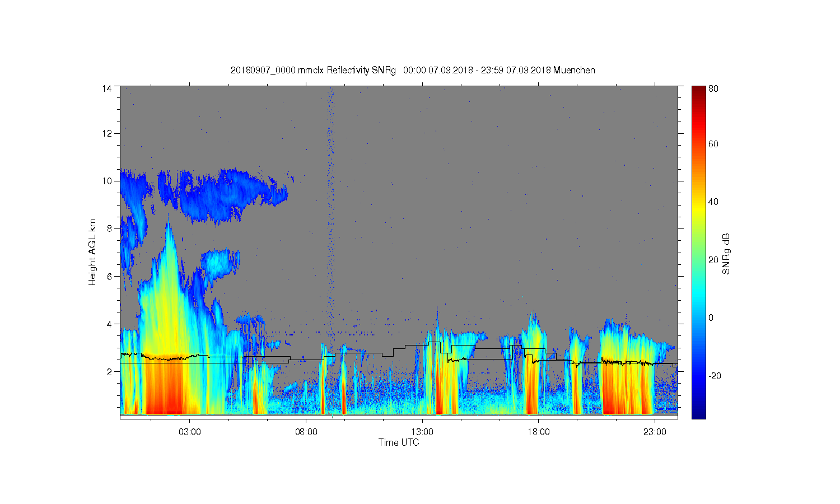The height and width of the screenshot is (504, 840).
Task: Click the 'Time UTC' axis label
Action: [x=399, y=442]
